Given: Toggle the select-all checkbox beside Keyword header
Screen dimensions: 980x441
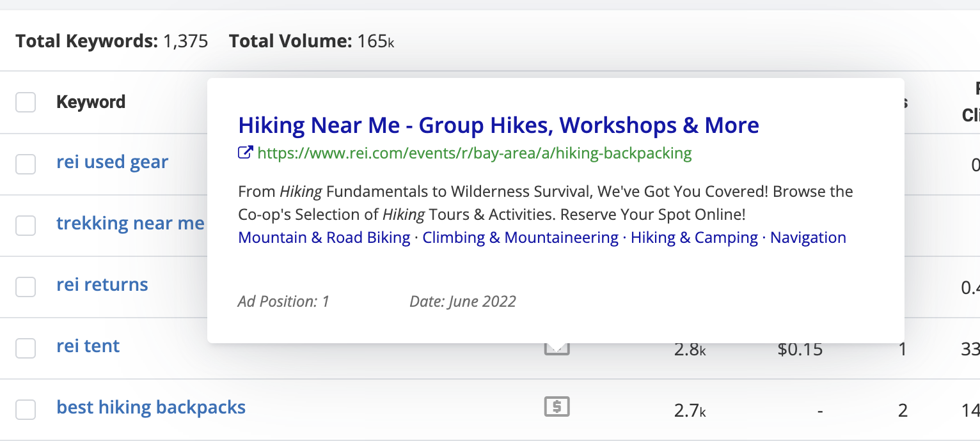Looking at the screenshot, I should 26,102.
